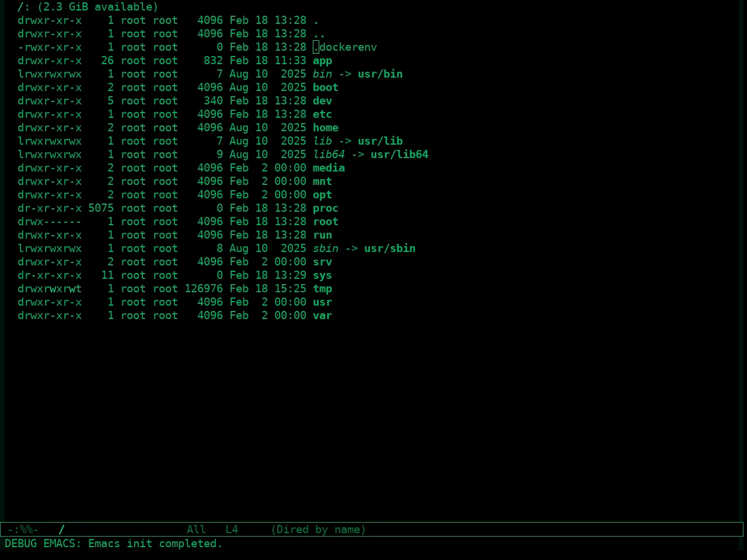
Task: Open the app directory
Action: click(x=322, y=61)
